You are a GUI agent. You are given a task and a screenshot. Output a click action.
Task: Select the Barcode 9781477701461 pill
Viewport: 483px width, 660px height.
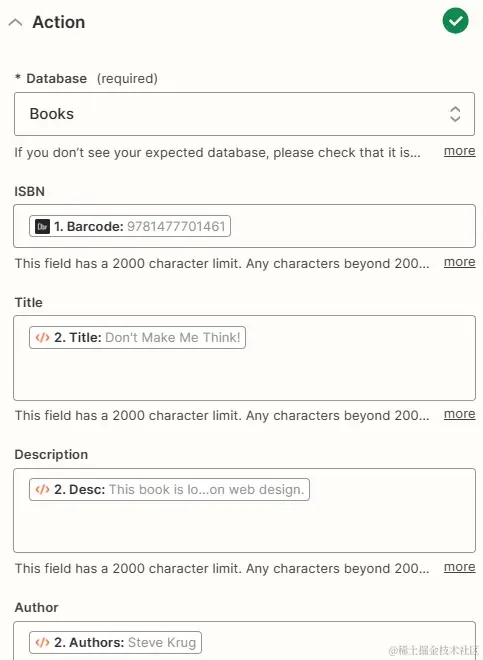pyautogui.click(x=130, y=226)
